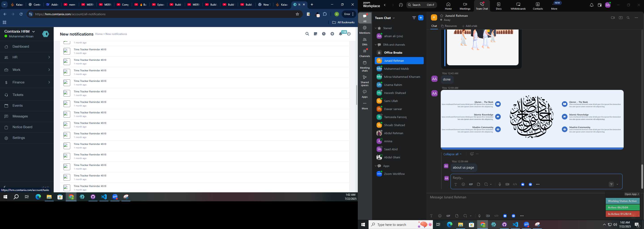Viewport: 644px width, 229px height.
Task: Click Open App button on time tracker
Action: (x=632, y=194)
